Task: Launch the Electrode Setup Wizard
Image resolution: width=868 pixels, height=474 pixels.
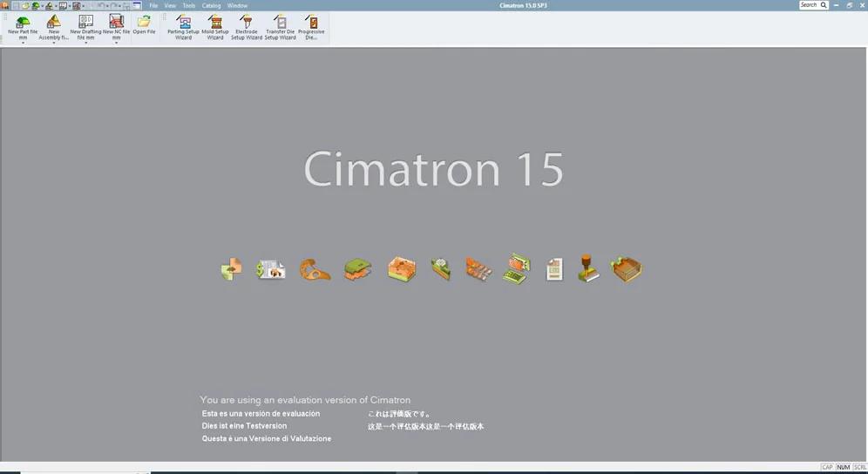Action: click(247, 27)
